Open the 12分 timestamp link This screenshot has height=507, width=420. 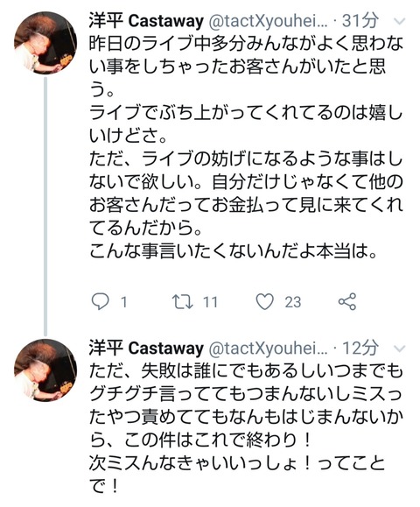(360, 348)
